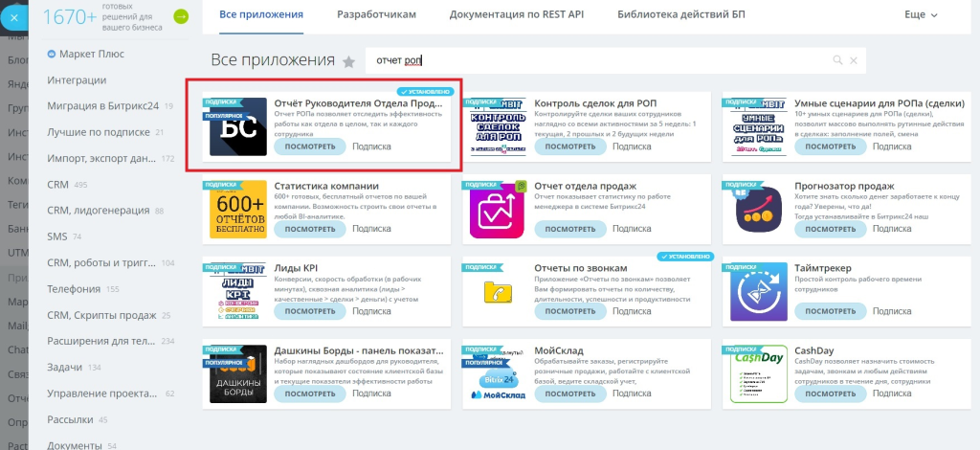Image resolution: width=980 pixels, height=450 pixels.
Task: Open the 'Лучшие по подписке' category
Action: (99, 132)
